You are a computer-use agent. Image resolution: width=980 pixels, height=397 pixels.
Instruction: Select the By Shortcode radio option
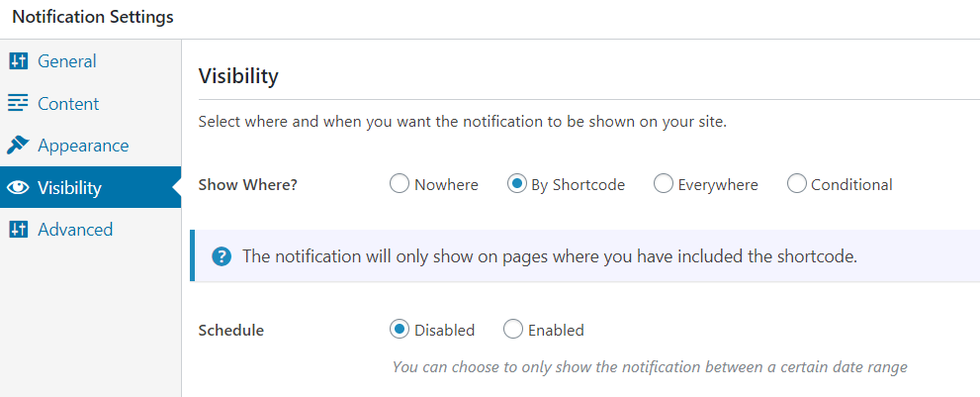click(x=516, y=185)
